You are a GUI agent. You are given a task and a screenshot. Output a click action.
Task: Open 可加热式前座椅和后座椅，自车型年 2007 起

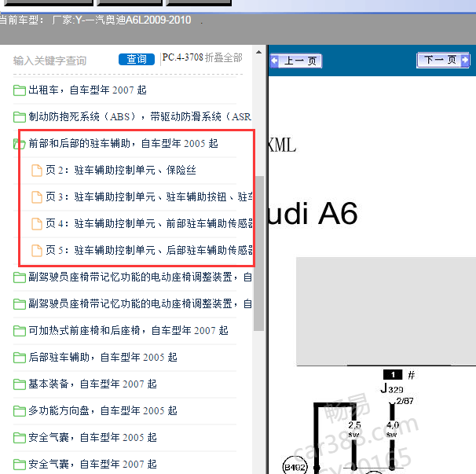[x=128, y=331]
